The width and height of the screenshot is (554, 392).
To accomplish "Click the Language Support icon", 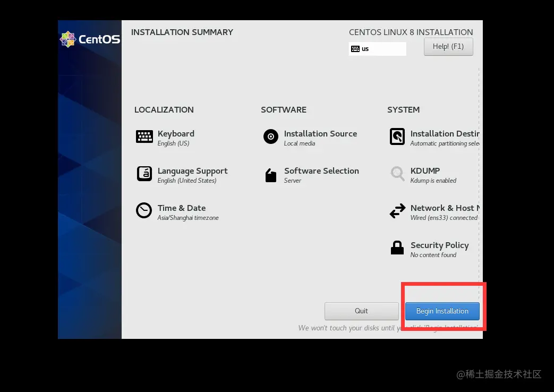I will 144,174.
